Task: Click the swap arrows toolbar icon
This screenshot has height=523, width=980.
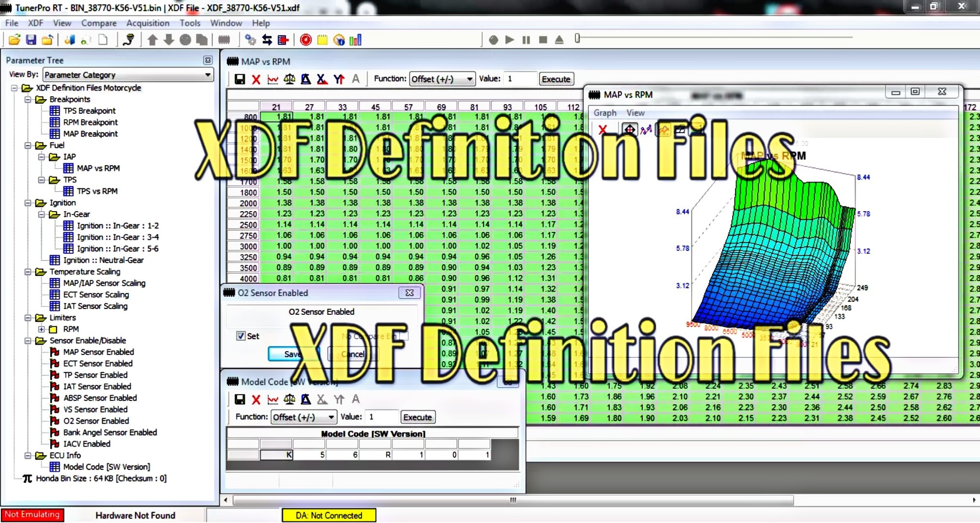Action: coord(267,40)
